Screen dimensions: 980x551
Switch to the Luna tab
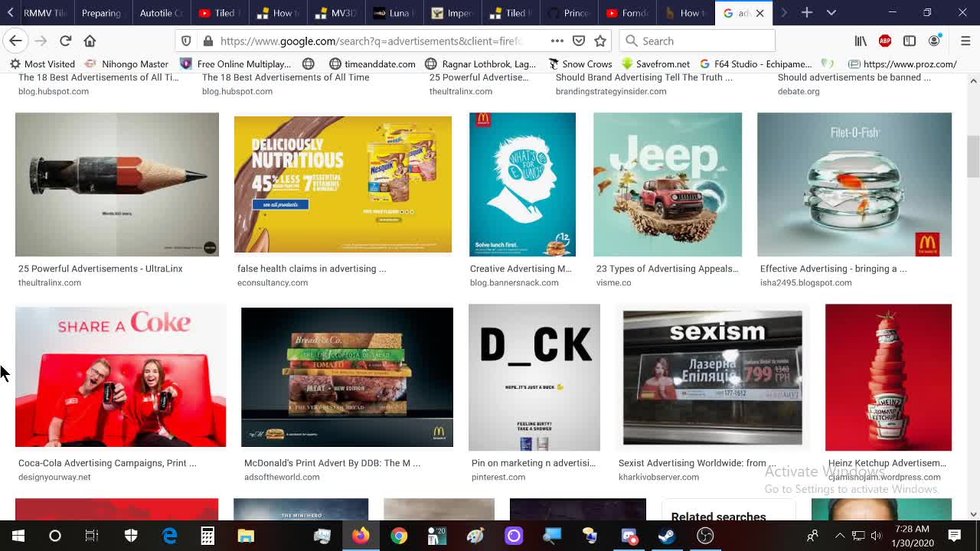pos(395,13)
